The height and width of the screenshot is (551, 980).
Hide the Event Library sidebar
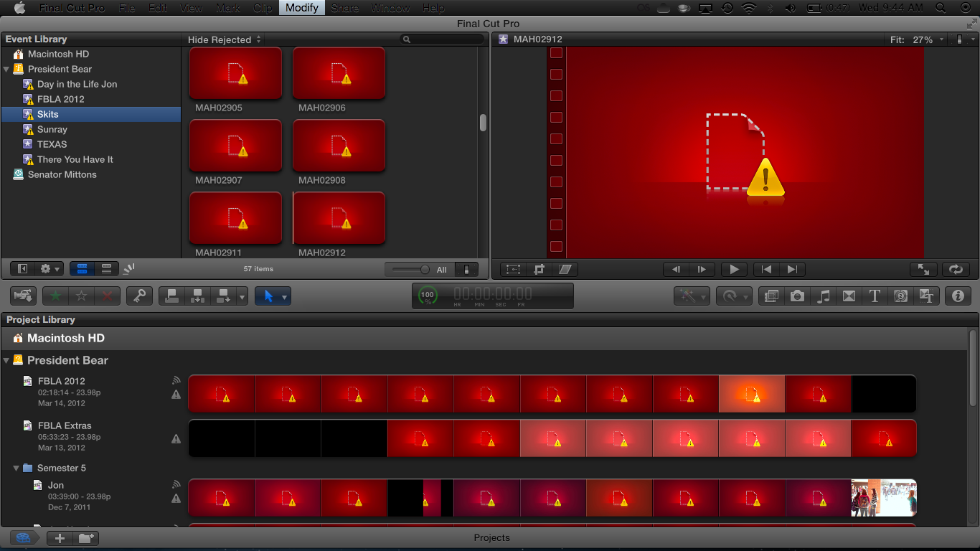(23, 269)
